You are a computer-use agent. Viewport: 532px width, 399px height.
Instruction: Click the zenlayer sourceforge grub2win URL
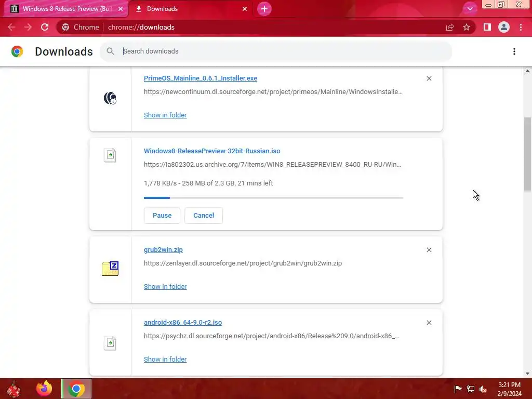coord(243,263)
